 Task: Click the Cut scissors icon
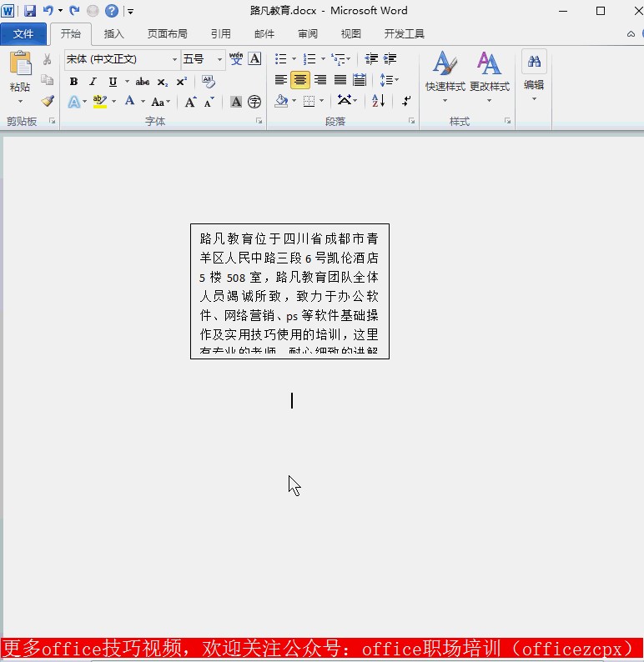pos(48,60)
